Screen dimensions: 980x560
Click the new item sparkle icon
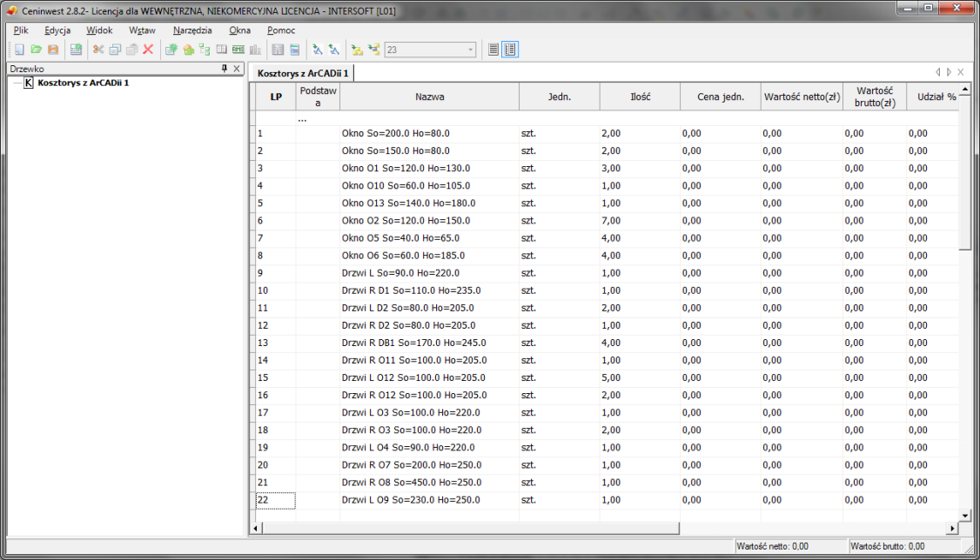[171, 50]
